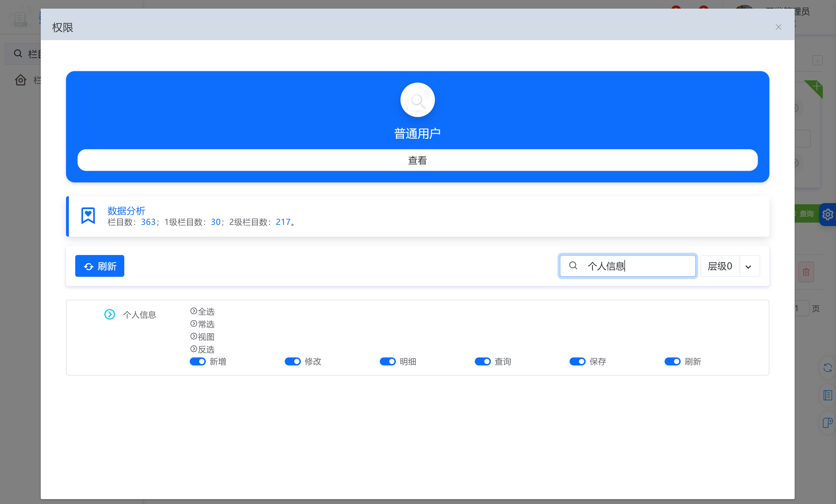Toggle the 修改 switch
The image size is (836, 504).
[293, 362]
